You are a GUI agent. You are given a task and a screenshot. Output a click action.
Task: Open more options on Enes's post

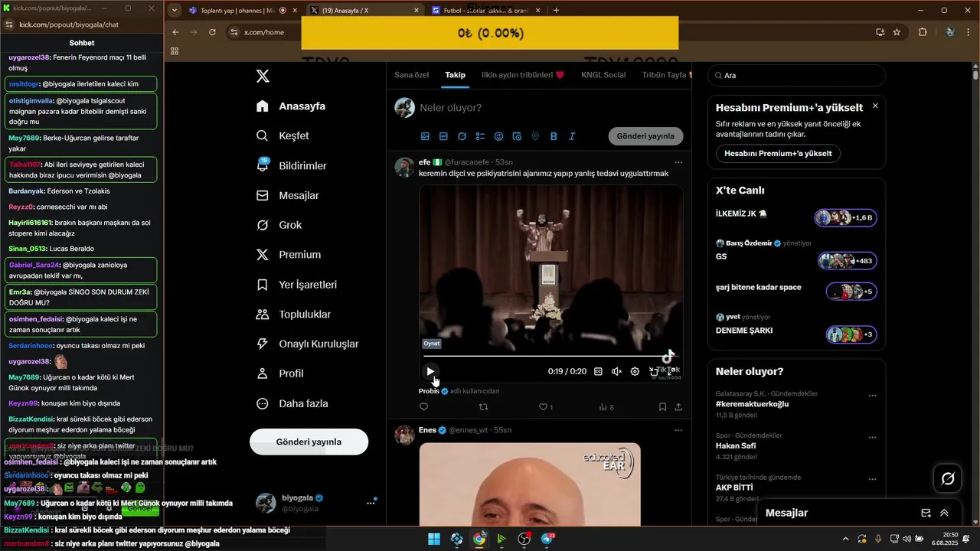click(678, 430)
